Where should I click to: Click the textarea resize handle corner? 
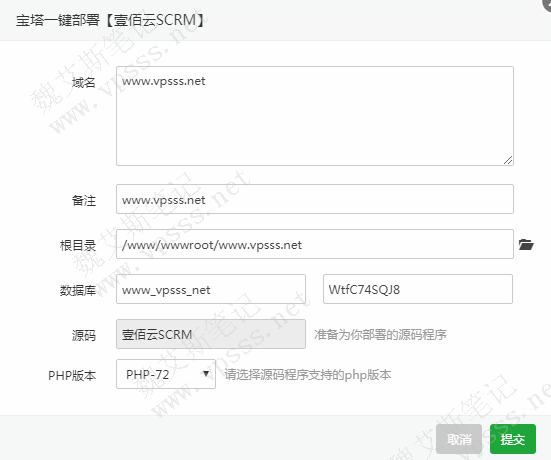click(x=508, y=160)
